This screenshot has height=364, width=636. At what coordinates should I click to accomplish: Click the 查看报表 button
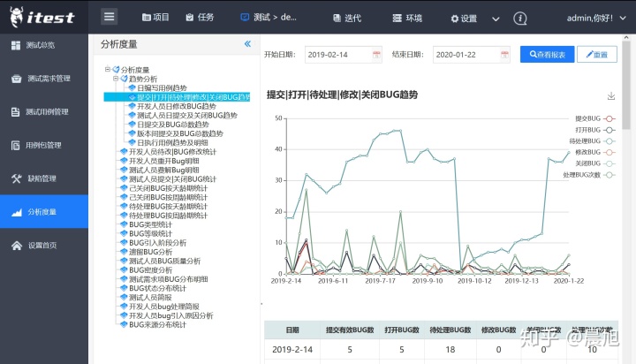tap(547, 55)
